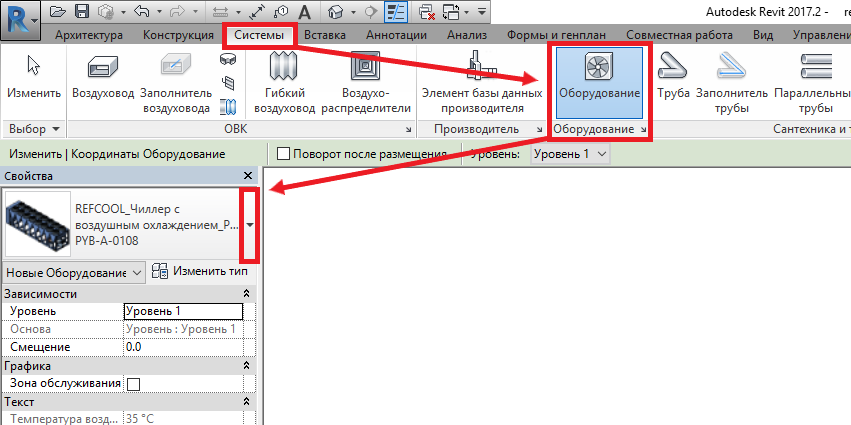
Task: Enable Поворот после размещения checkbox
Action: tap(282, 154)
